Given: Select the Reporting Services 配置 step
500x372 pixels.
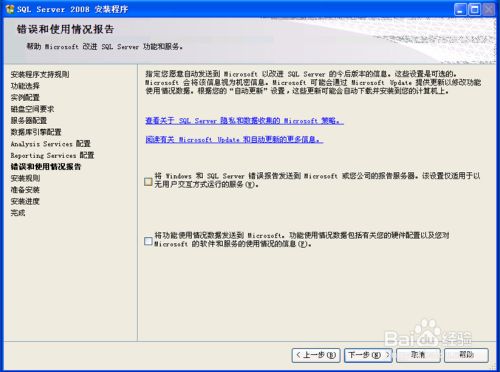Looking at the screenshot, I should click(x=52, y=155).
